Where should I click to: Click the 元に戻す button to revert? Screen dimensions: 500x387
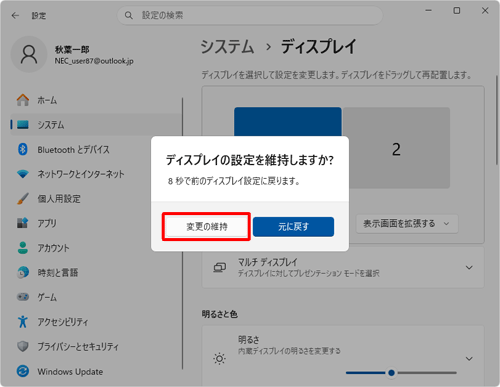pos(293,227)
